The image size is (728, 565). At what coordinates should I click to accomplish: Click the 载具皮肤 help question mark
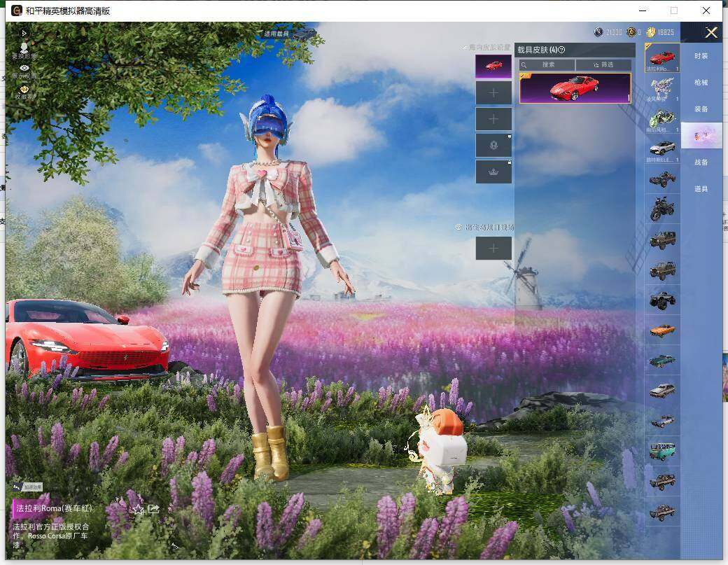click(561, 50)
